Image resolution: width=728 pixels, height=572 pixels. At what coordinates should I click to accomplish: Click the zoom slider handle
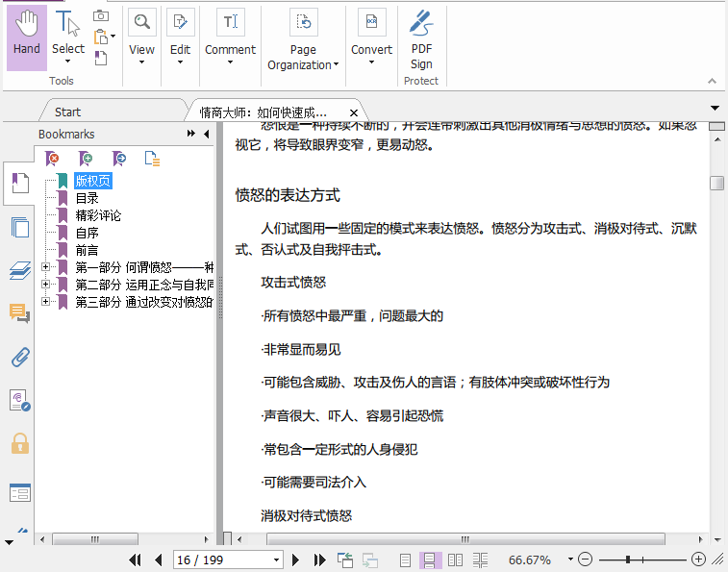(x=628, y=560)
